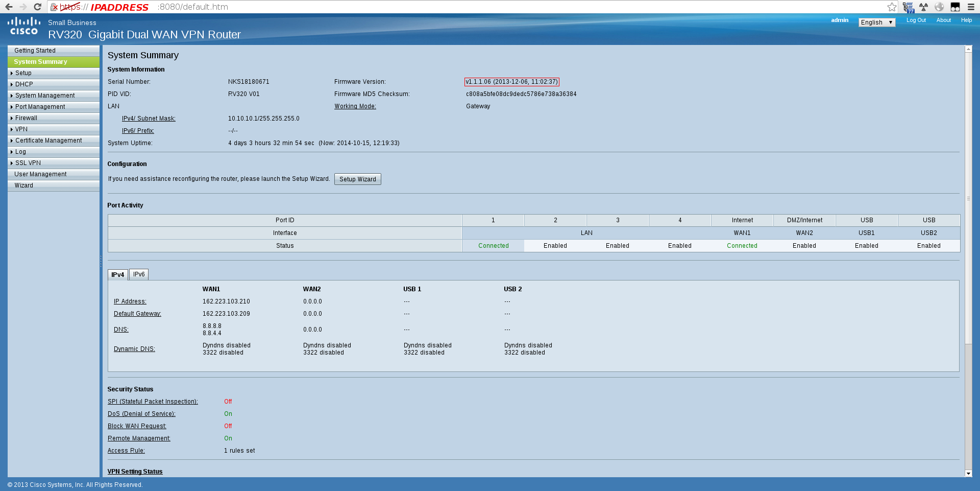Click the serial number NKS18180671
The width and height of the screenshot is (980, 491).
click(x=249, y=82)
